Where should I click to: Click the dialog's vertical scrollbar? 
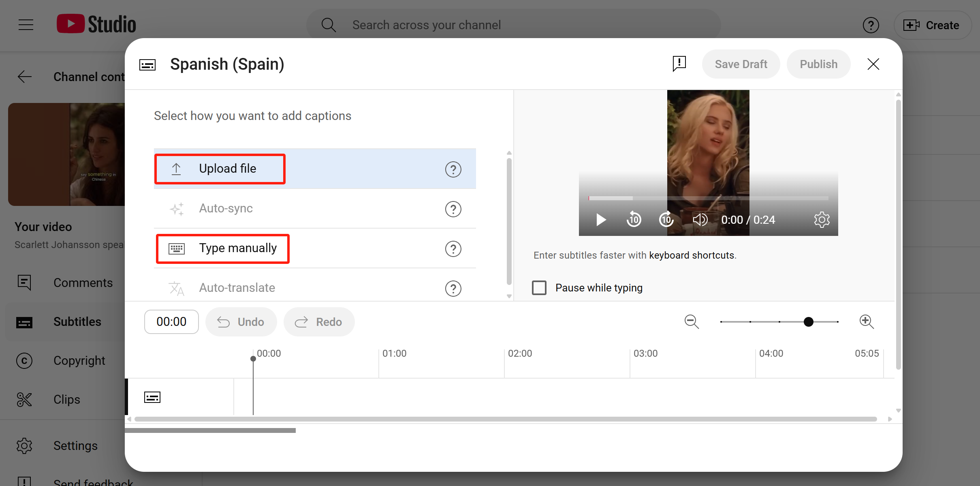tap(898, 235)
